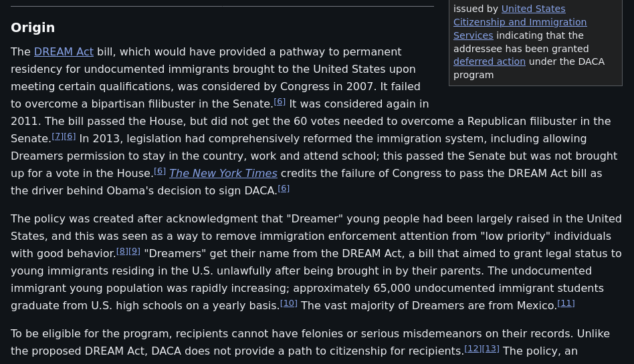Viewport: 634px width, 364px height.
Task: Click the 'Origin' section heading
Action: (x=33, y=27)
